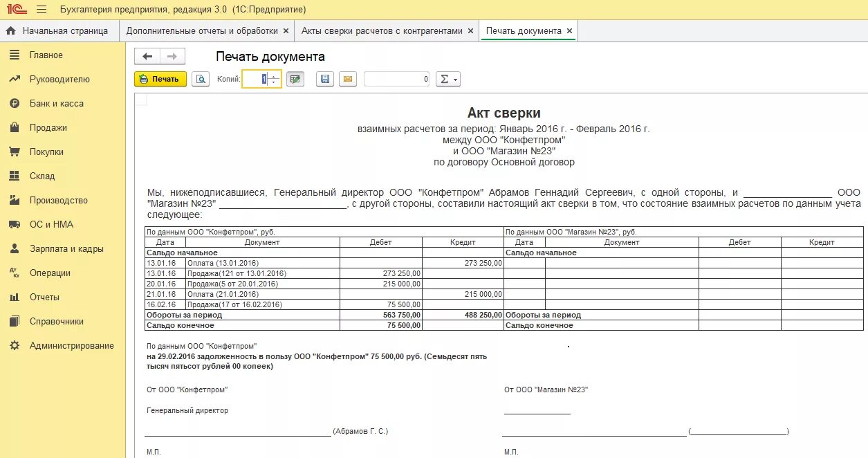Image resolution: width=868 pixels, height=458 pixels.
Task: Close the Печать документа tab
Action: pyautogui.click(x=569, y=31)
